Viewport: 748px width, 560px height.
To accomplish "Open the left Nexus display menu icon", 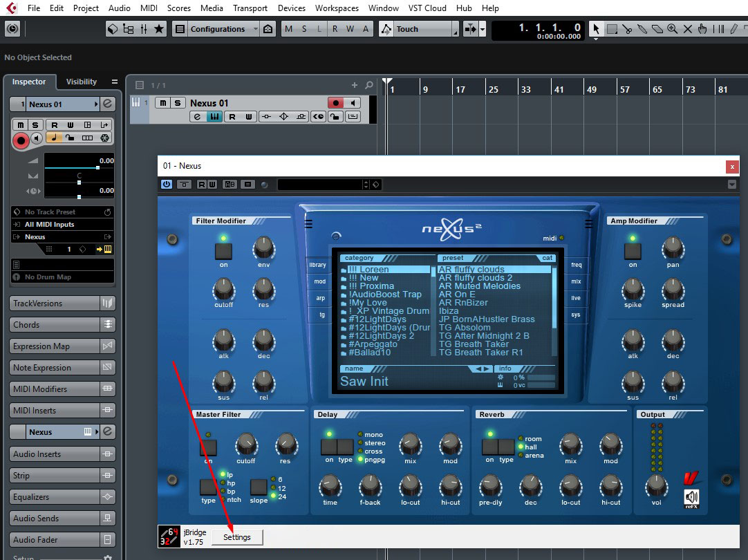I will click(308, 224).
